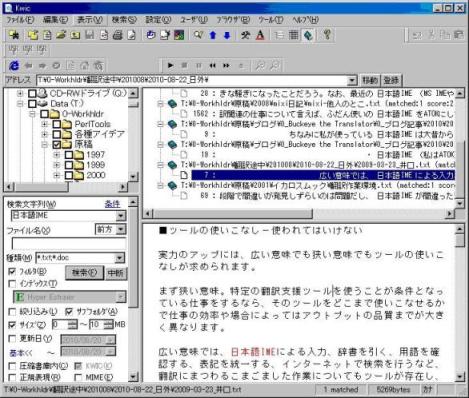Click the 基本<< basic toggle link
The image size is (469, 398).
pyautogui.click(x=21, y=353)
